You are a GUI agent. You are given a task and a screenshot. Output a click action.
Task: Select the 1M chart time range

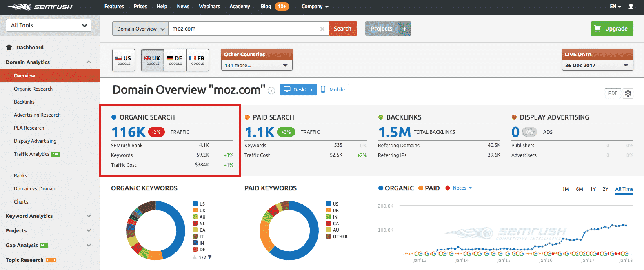tap(566, 189)
